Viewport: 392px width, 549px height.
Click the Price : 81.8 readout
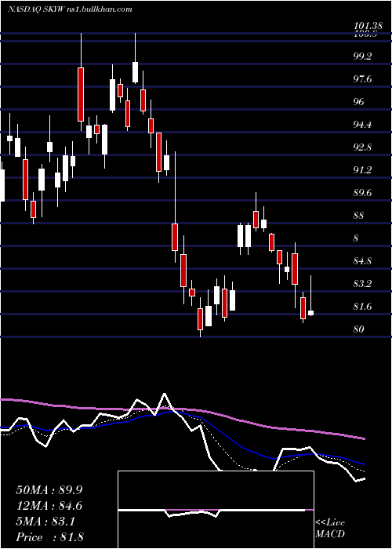49,537
